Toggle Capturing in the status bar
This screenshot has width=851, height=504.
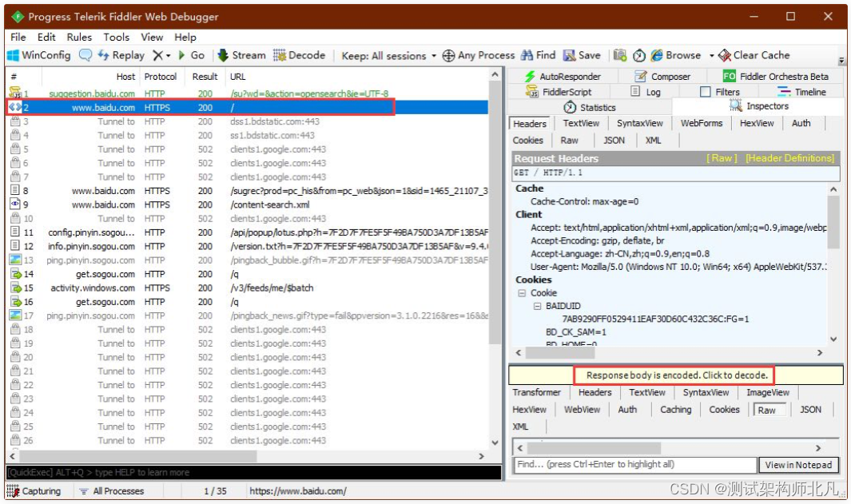point(34,491)
